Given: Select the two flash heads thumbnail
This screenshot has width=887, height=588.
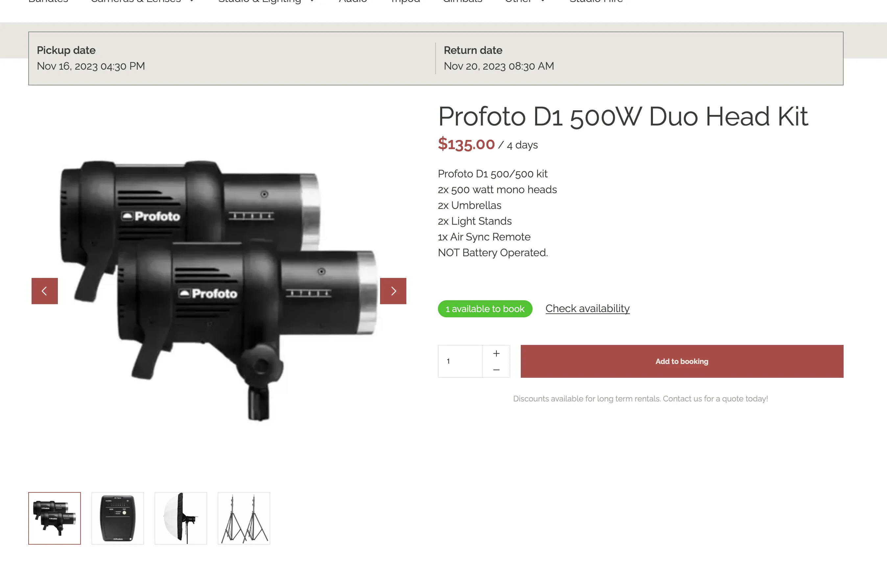Looking at the screenshot, I should 54,518.
